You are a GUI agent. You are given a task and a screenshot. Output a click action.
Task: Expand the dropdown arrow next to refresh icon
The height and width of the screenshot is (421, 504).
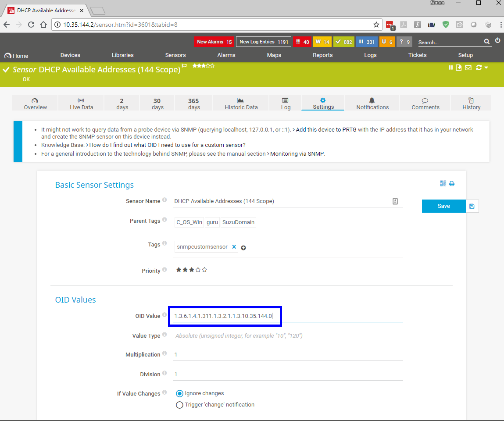(486, 68)
